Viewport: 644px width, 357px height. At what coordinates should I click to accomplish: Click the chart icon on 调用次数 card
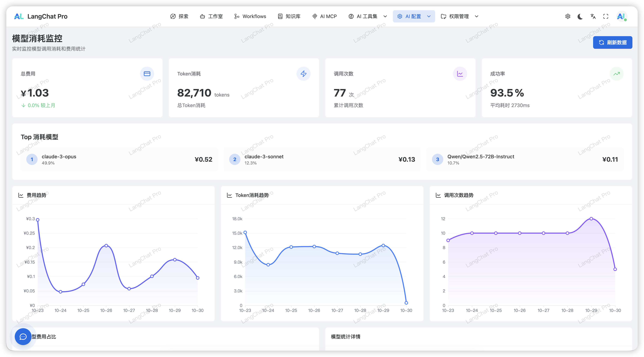click(x=460, y=74)
